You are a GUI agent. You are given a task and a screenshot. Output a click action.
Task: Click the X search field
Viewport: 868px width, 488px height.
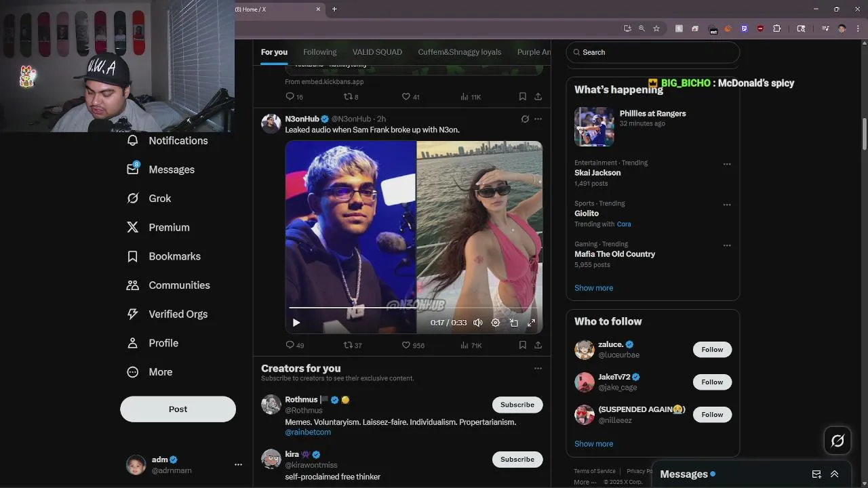653,52
